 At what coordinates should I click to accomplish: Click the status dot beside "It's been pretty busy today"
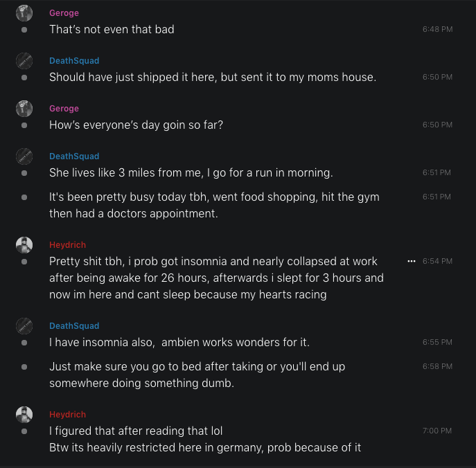pos(24,197)
